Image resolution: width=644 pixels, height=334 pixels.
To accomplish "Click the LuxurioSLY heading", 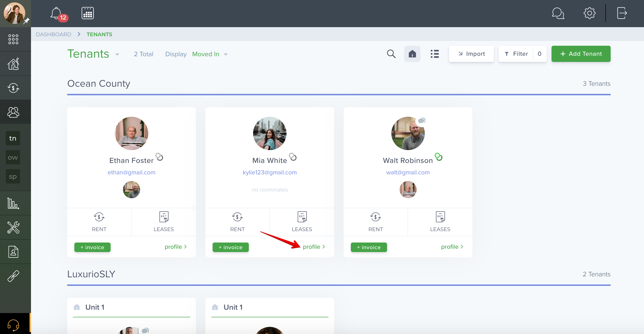I will (91, 274).
